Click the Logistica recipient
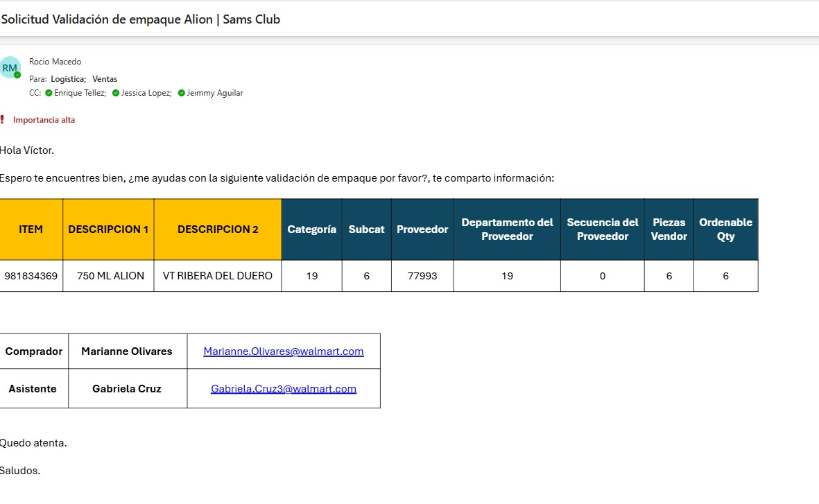The width and height of the screenshot is (819, 504). point(67,79)
